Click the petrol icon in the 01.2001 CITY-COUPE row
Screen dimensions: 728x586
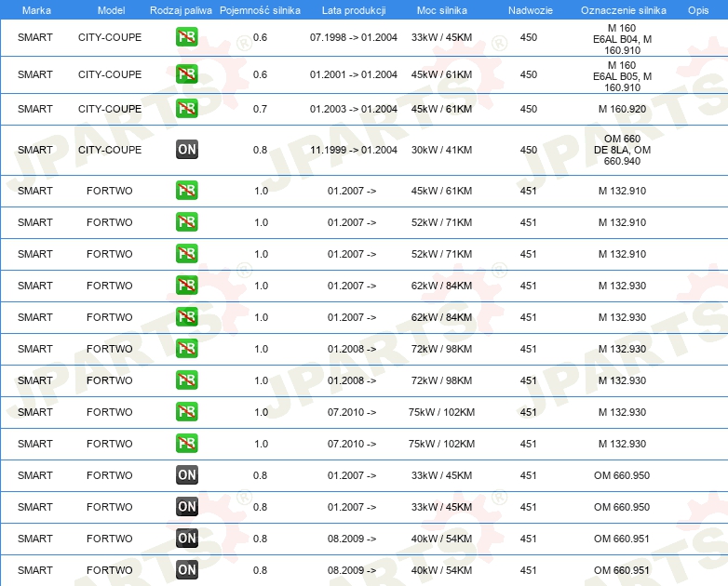pos(186,74)
